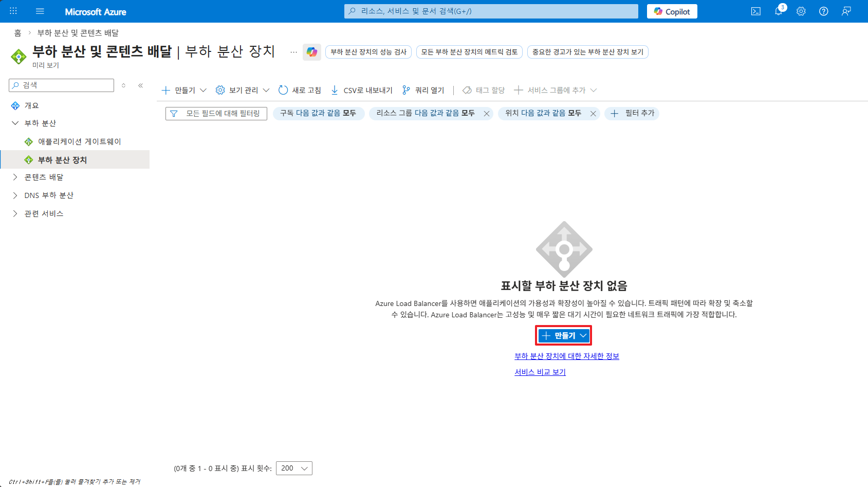Screen dimensions: 868x487
Task: Click the sidebar expand/collapse all arrows icon
Action: click(123, 85)
